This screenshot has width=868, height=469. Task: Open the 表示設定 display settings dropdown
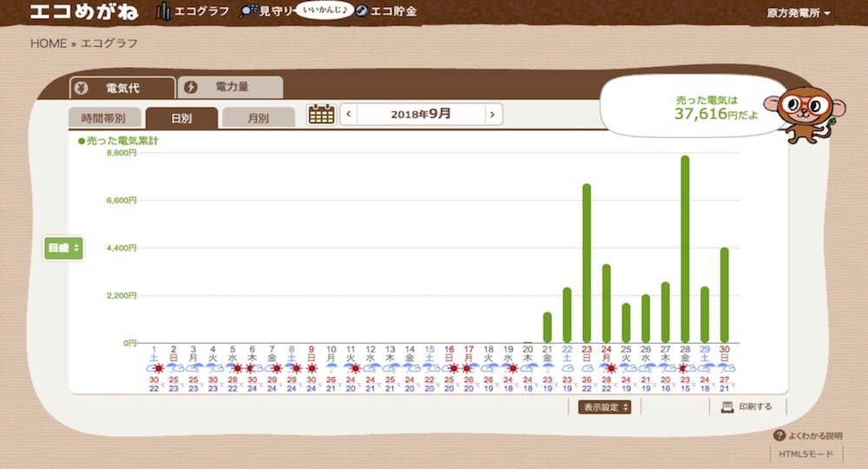605,406
